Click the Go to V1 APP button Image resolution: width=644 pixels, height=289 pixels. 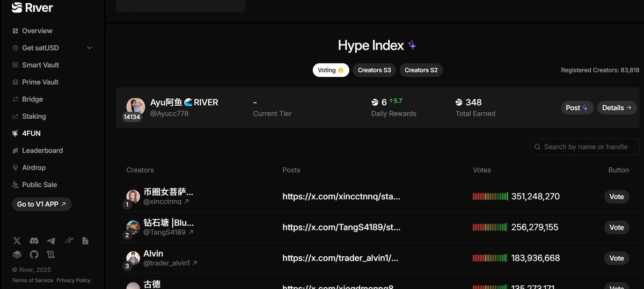[x=41, y=204]
